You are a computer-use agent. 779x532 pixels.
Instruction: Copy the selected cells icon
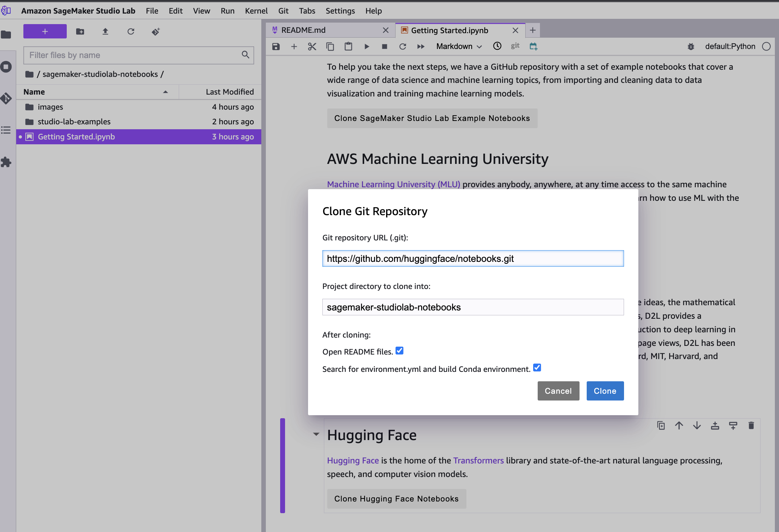click(x=330, y=46)
